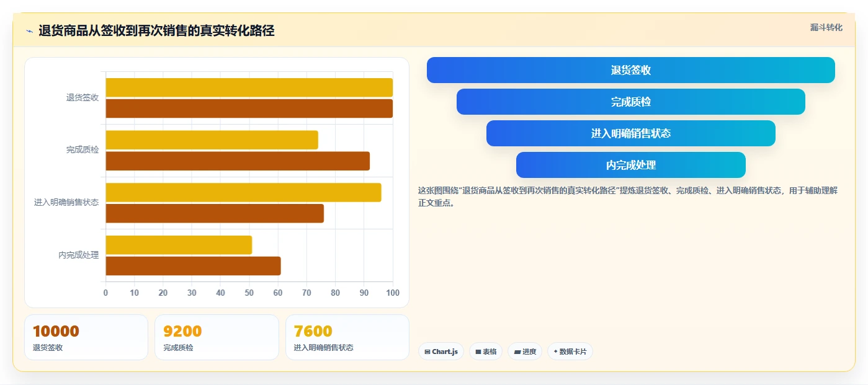Image resolution: width=868 pixels, height=385 pixels.
Task: Click the brown bar for 退货签收
Action: pos(249,108)
